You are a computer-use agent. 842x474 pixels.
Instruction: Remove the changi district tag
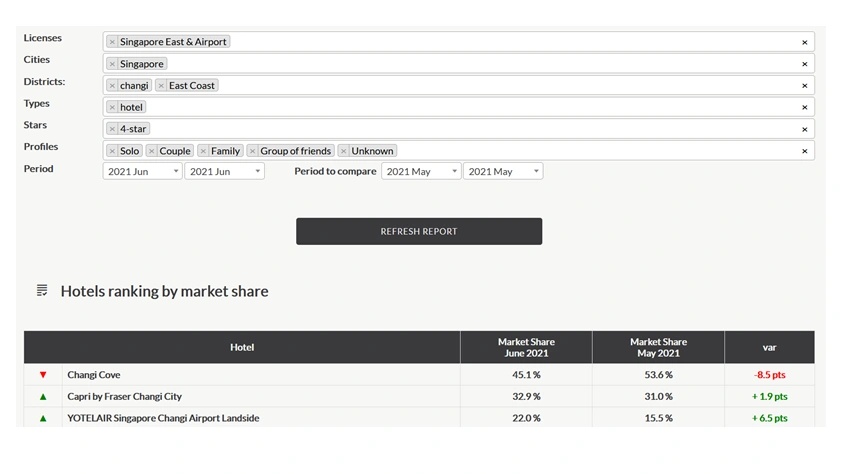112,86
